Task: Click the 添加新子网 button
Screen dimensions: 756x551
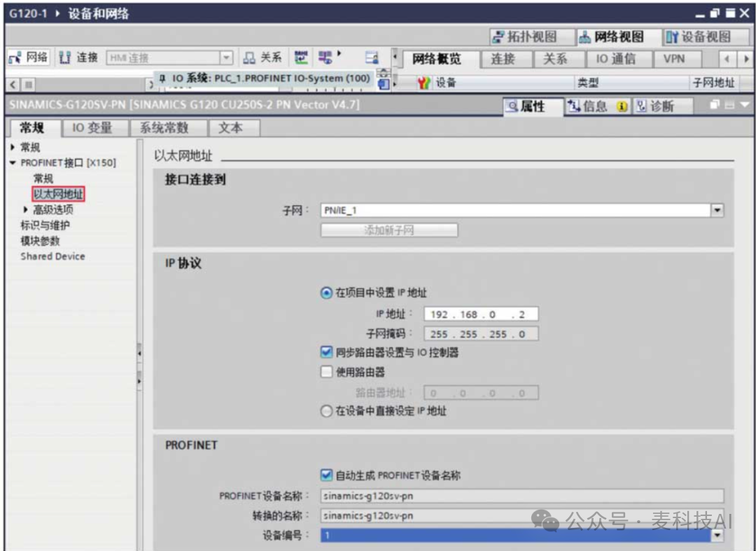Action: [389, 230]
